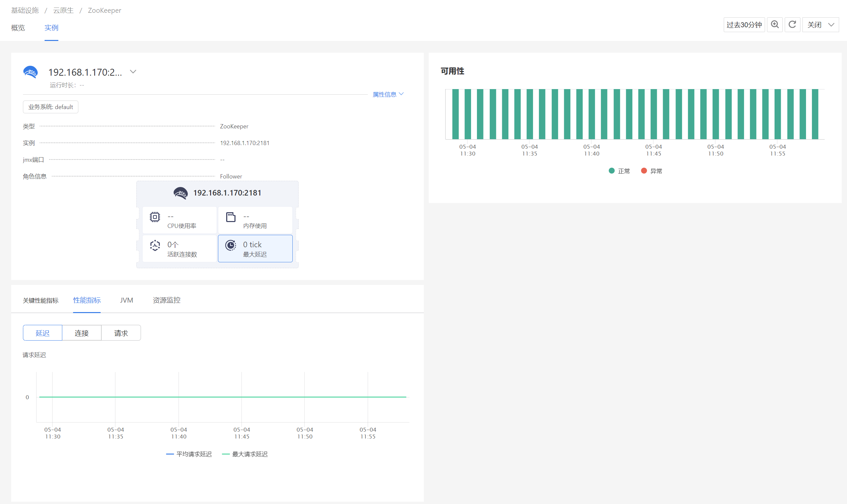The image size is (847, 504).
Task: Click the 业务系统: default tag
Action: coord(51,107)
